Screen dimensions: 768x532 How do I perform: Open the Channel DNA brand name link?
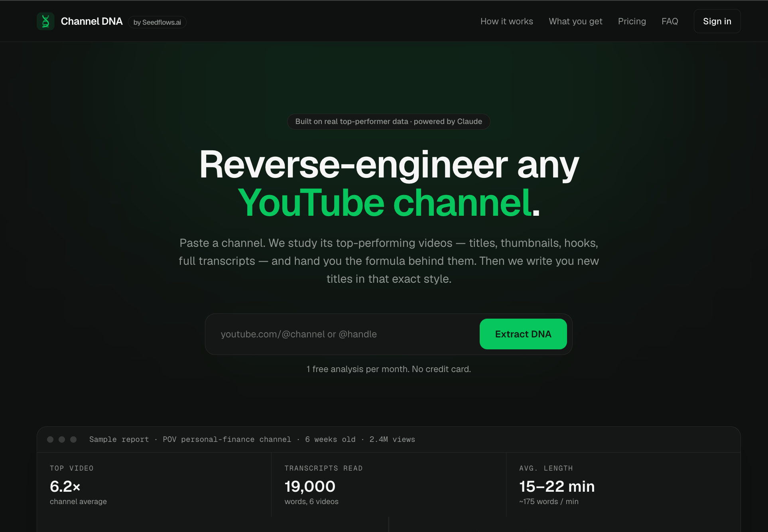tap(92, 22)
